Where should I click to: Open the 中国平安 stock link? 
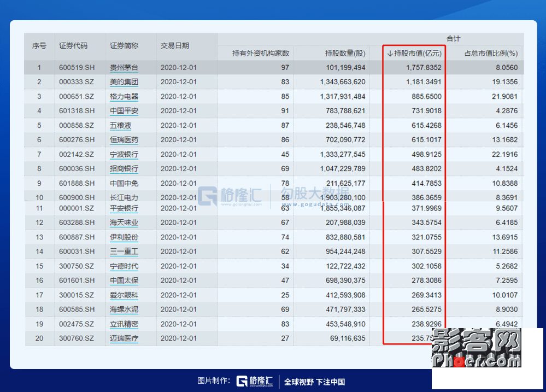tap(124, 111)
